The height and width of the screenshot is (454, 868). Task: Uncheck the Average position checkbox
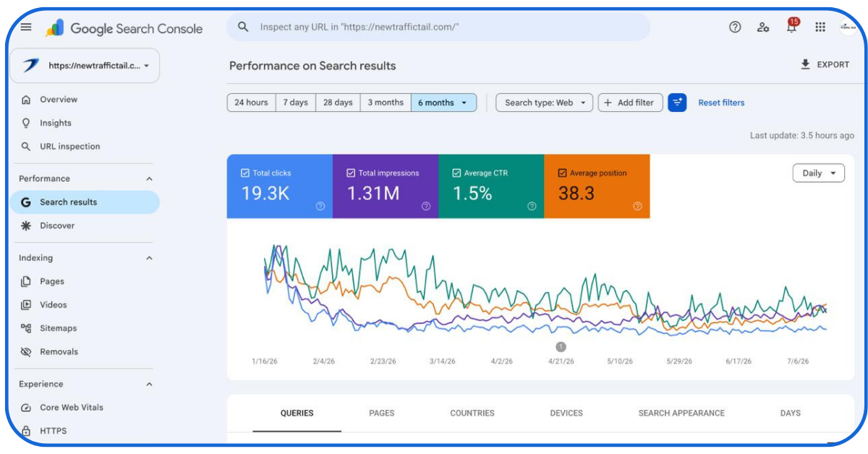click(562, 174)
